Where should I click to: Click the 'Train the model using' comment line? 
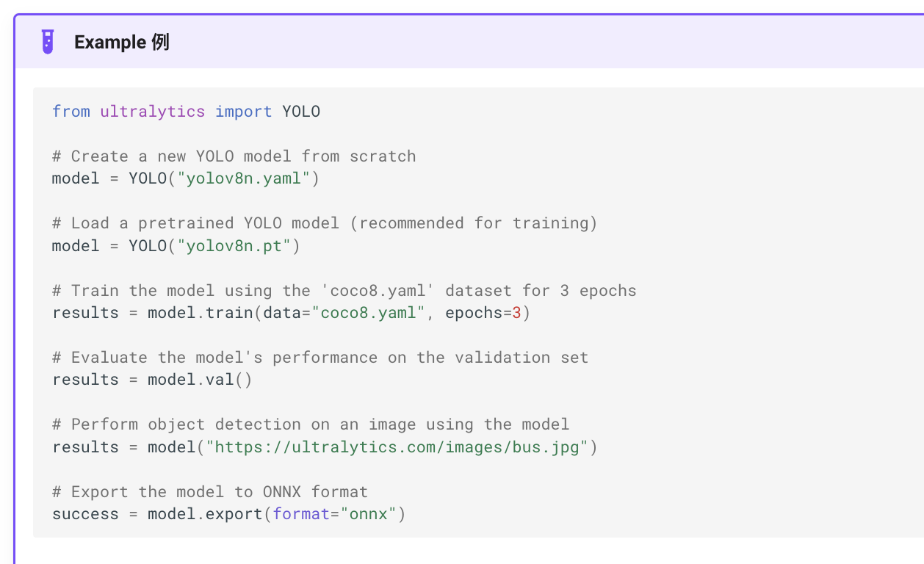click(344, 291)
